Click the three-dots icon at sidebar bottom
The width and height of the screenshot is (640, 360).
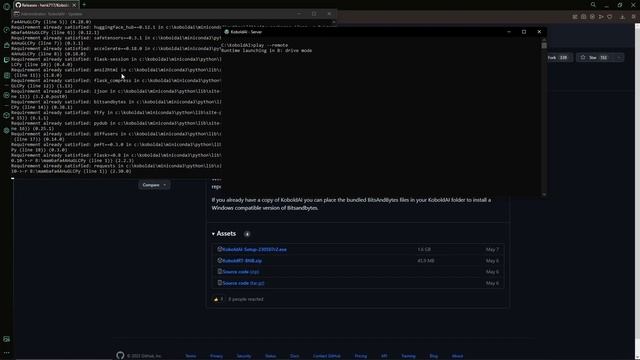[6, 353]
